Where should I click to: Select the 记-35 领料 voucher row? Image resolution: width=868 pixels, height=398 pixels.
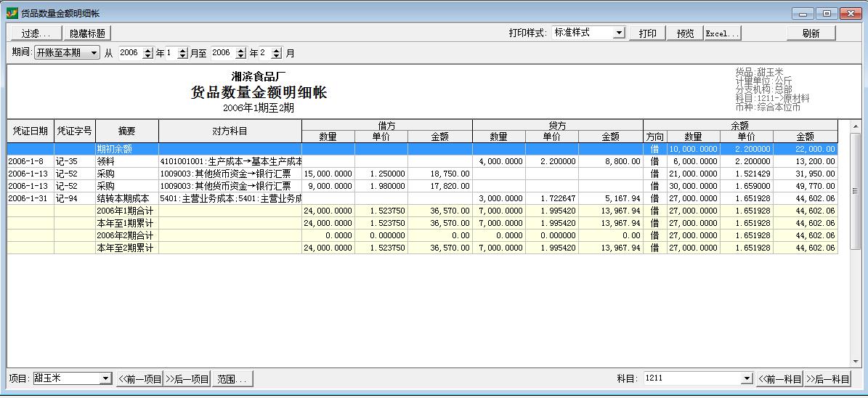pyautogui.click(x=218, y=161)
